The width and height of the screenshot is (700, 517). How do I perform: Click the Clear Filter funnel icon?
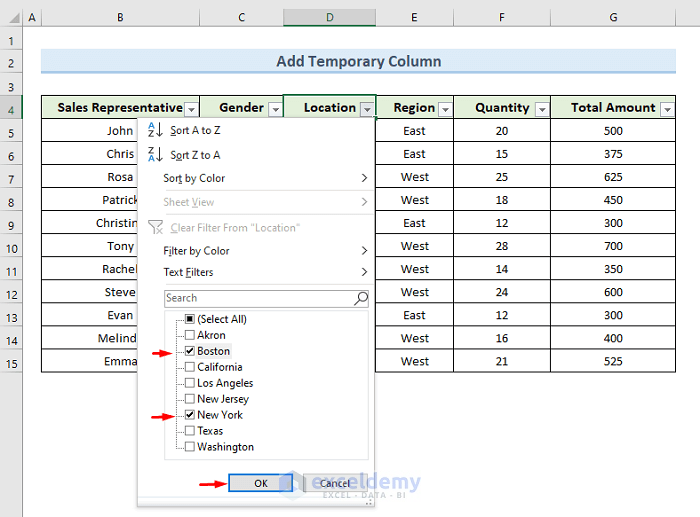coord(154,228)
